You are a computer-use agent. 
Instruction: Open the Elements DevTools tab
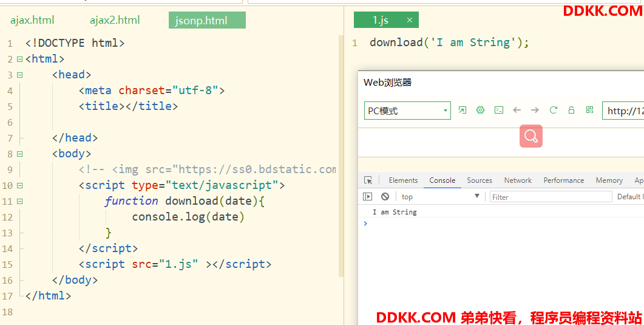[403, 180]
